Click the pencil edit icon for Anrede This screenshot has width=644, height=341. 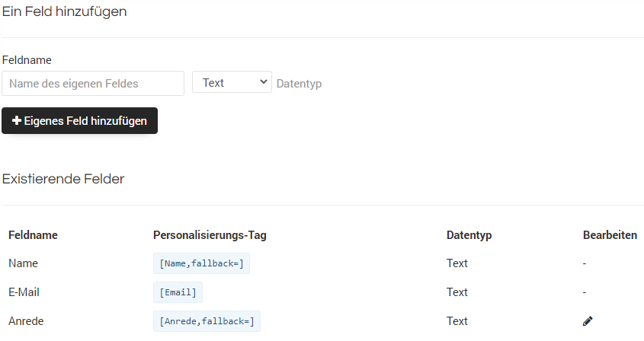click(x=588, y=321)
